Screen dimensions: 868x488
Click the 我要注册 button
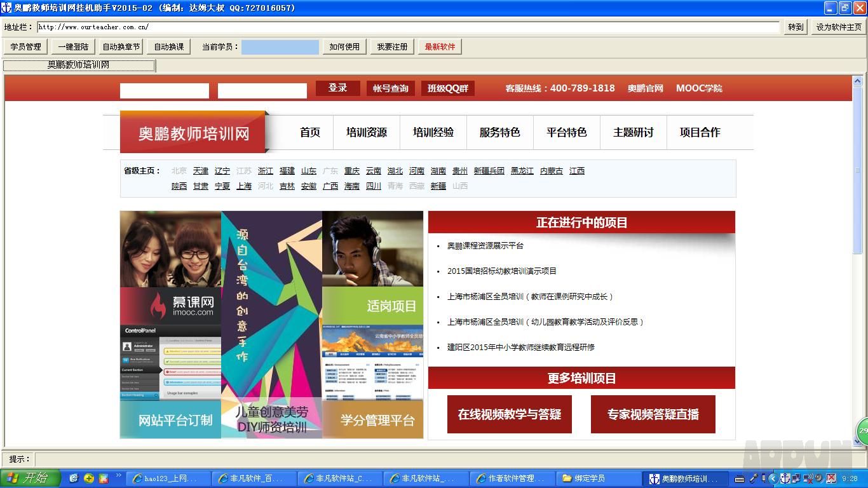click(x=392, y=46)
